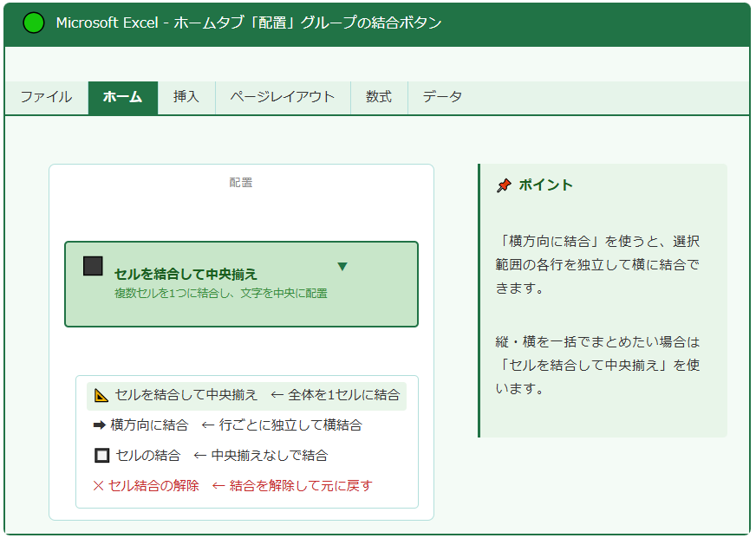Click the green circle icon in title bar

point(33,23)
